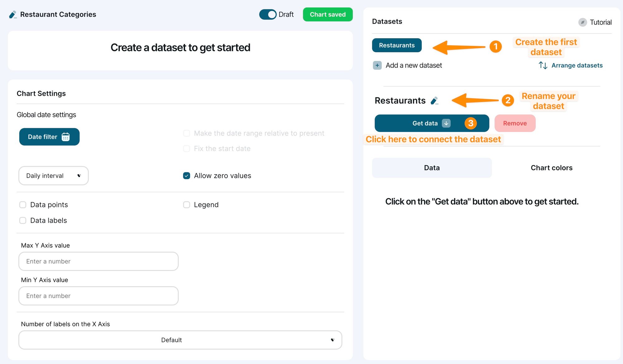Click the Remove dataset button
Viewport: 623px width, 364px height.
pos(515,123)
